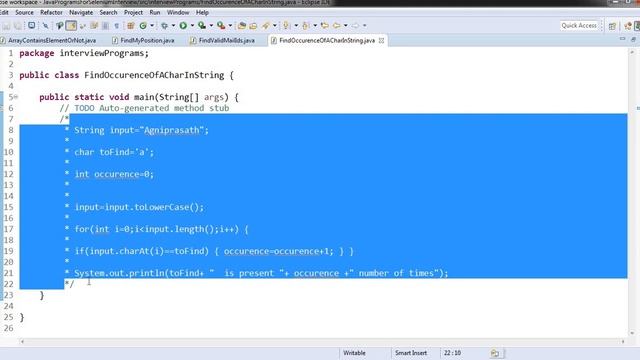Click the vertical scrollbar down arrow
Viewport: 640px width, 360px height.
tap(632, 333)
